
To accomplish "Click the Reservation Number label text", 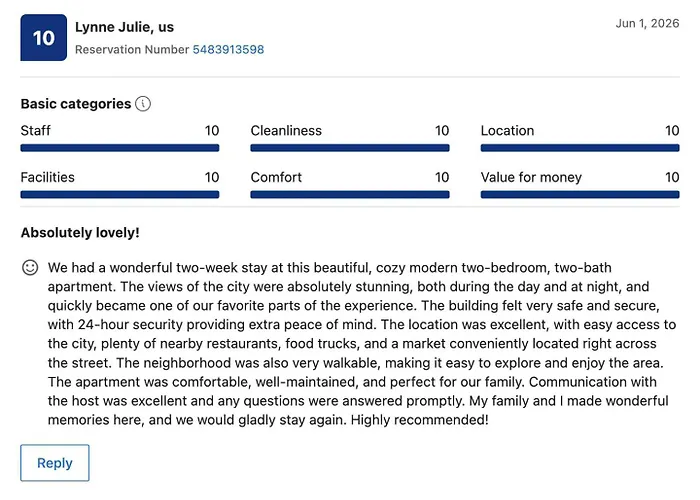I will pyautogui.click(x=132, y=50).
